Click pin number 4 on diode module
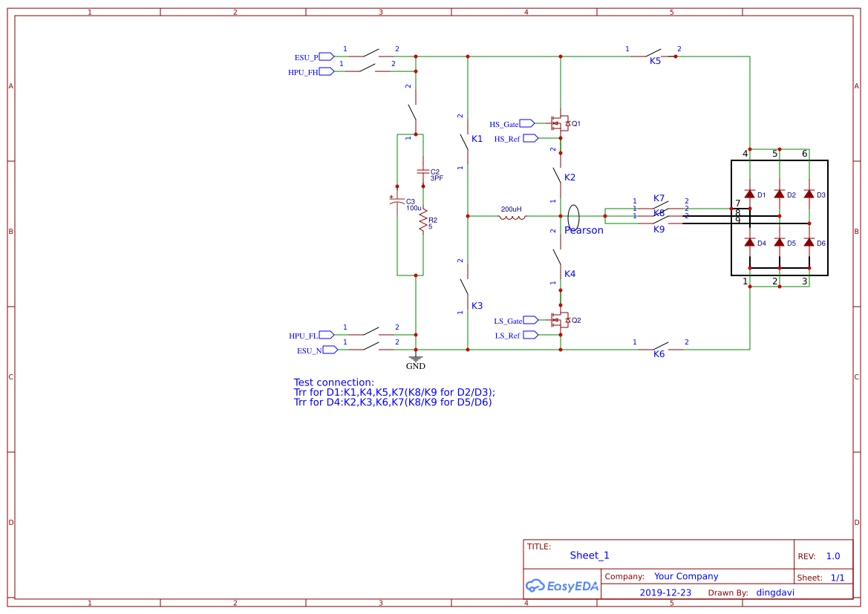This screenshot has width=868, height=614. (x=745, y=154)
